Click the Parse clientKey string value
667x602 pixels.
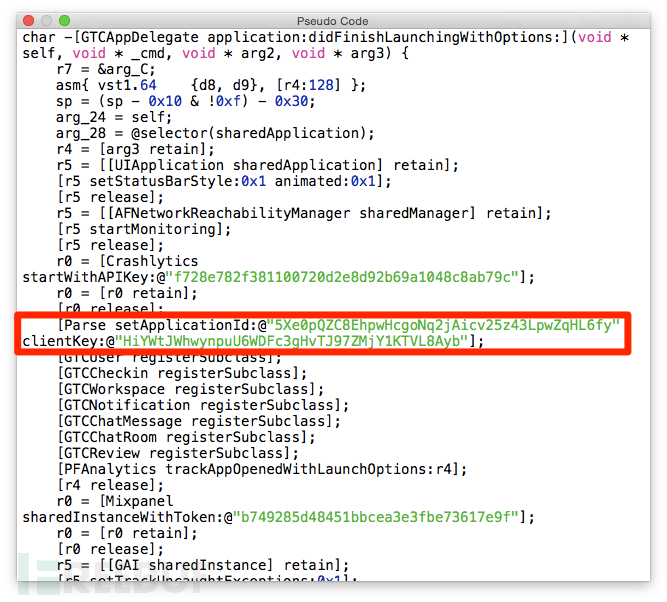tap(291, 341)
